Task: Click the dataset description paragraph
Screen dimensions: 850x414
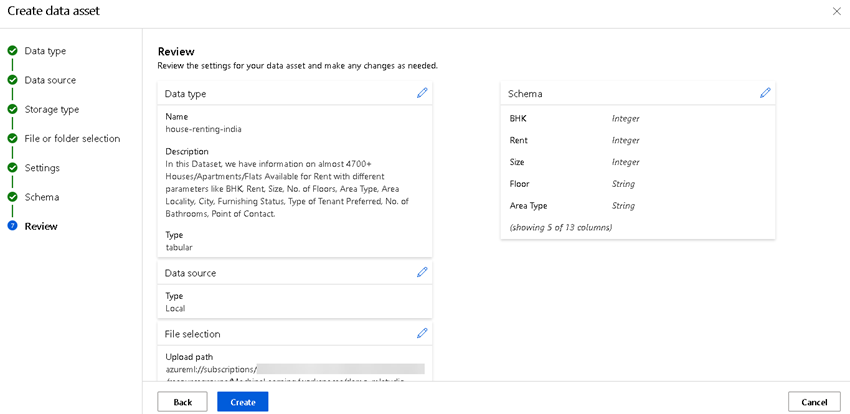Action: click(287, 189)
